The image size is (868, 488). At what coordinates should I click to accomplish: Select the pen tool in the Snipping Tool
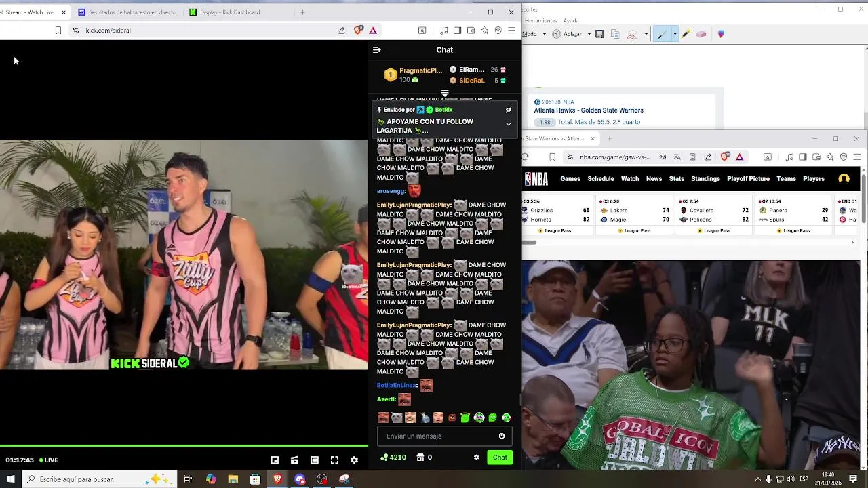(663, 34)
